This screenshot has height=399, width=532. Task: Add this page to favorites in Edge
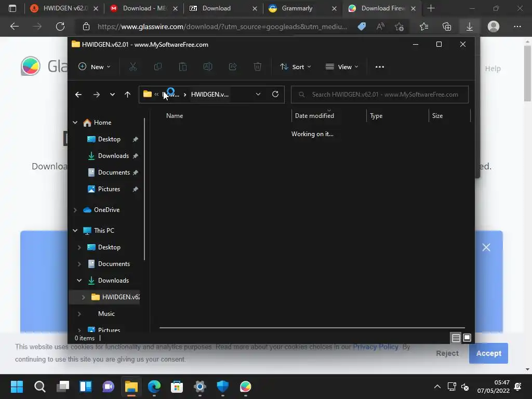[400, 26]
